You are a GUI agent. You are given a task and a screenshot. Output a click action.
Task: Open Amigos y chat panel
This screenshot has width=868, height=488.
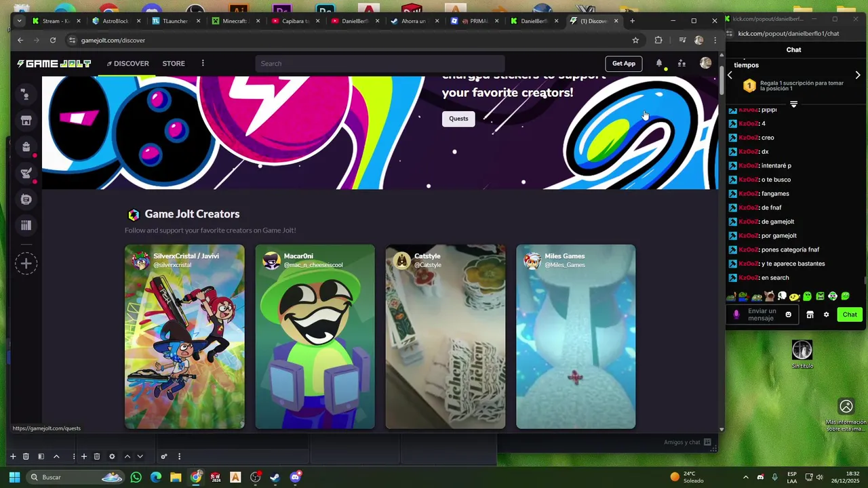[687, 443]
